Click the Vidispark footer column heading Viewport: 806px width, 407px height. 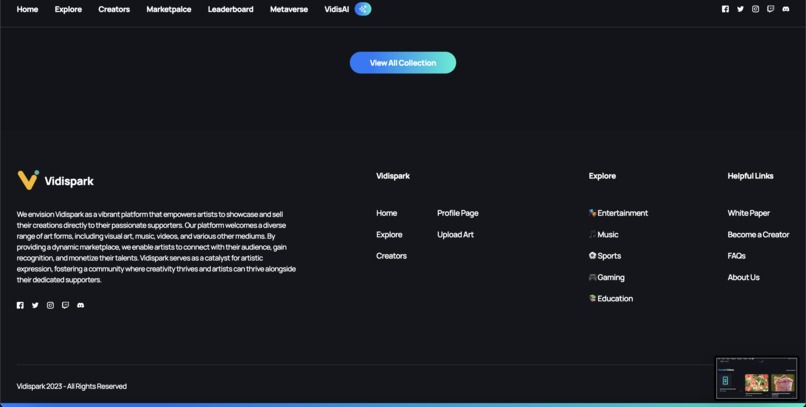click(x=393, y=176)
